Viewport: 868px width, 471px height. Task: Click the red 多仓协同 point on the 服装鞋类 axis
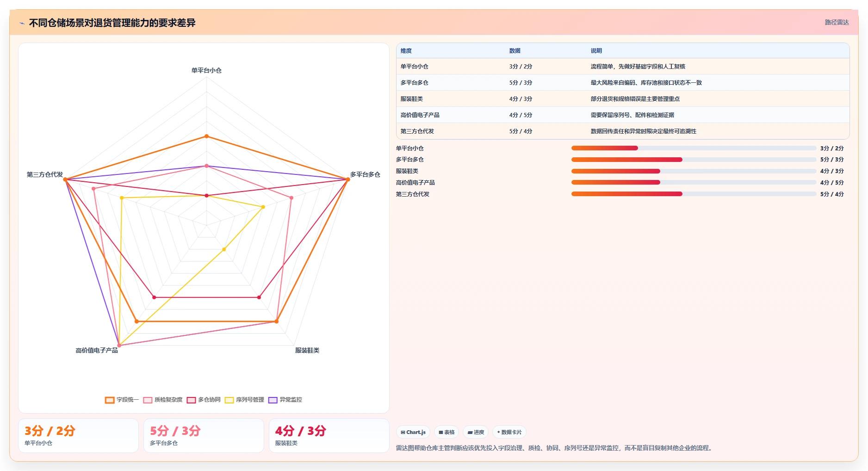pos(259,297)
